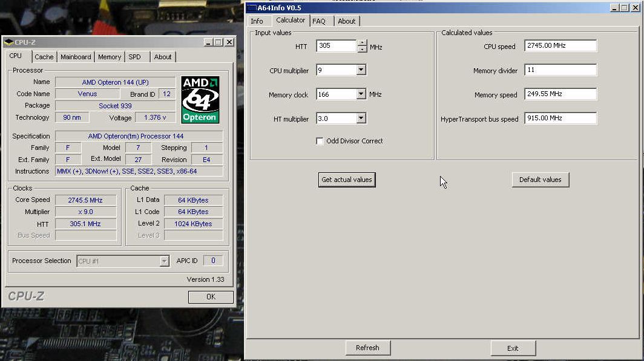Click the HTT value 305.1 MHz in CPU-Z
Screen dimensions: 644x361
click(85, 224)
